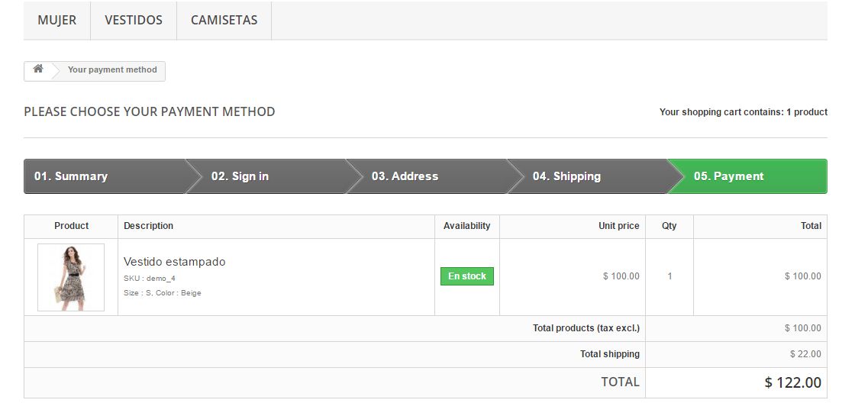Screen dimensions: 868x416
Task: Open the MUJER menu
Action: [x=57, y=20]
